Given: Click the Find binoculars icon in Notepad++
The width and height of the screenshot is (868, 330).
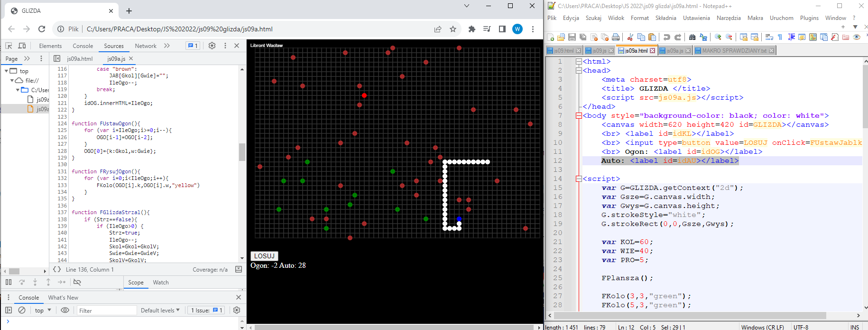Looking at the screenshot, I should (692, 37).
